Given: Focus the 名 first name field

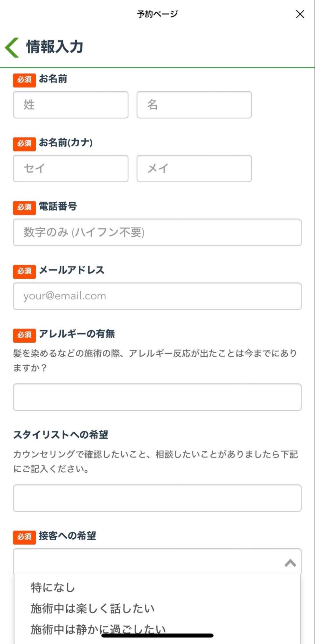Looking at the screenshot, I should pyautogui.click(x=194, y=105).
